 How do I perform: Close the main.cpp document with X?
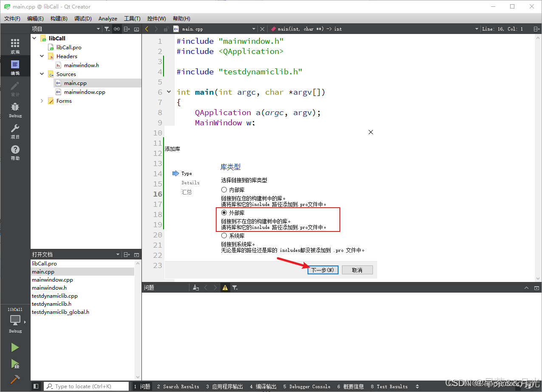coord(262,29)
